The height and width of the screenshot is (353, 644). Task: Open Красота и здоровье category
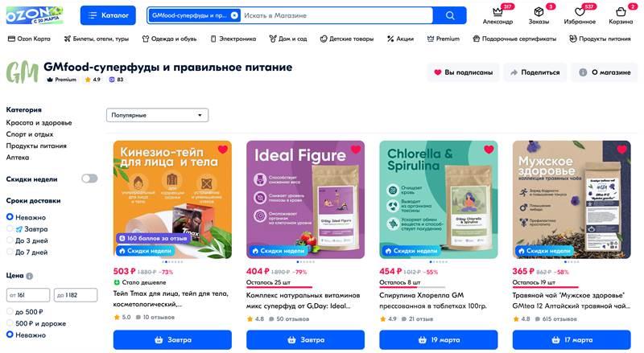[39, 123]
